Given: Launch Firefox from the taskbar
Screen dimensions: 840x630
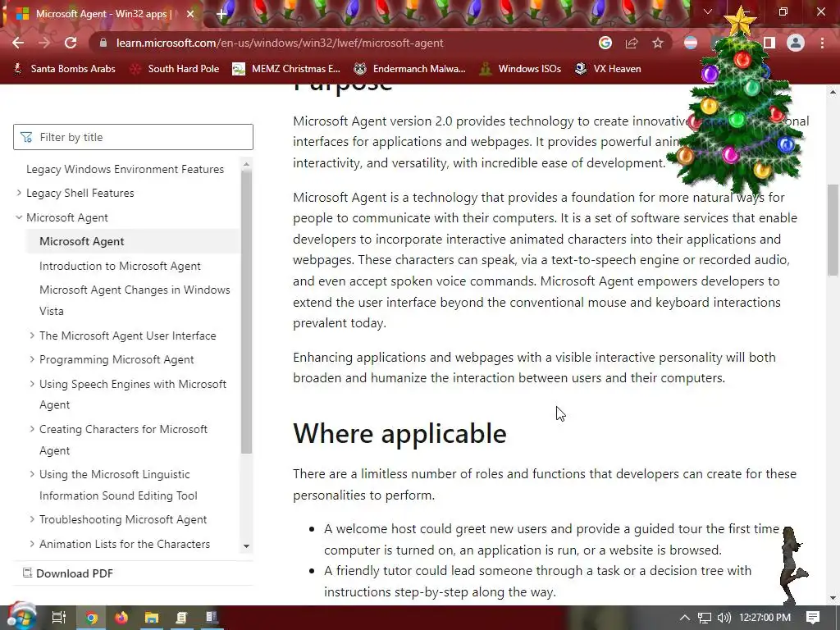Looking at the screenshot, I should click(121, 619).
